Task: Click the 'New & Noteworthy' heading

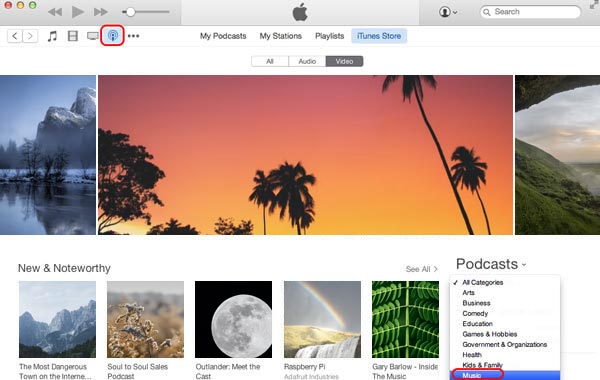Action: 64,268
